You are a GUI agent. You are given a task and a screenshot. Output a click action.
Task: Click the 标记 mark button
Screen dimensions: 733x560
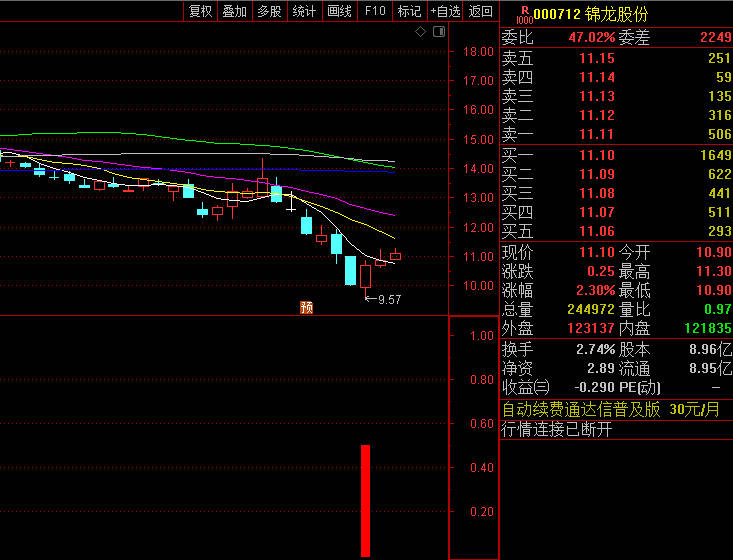coord(410,11)
